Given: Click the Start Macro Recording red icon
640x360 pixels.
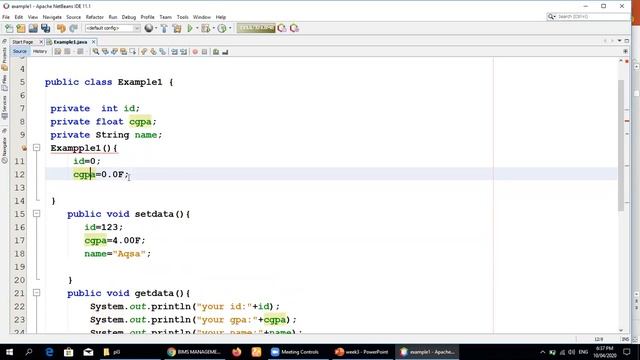Looking at the screenshot, I should click(x=195, y=51).
